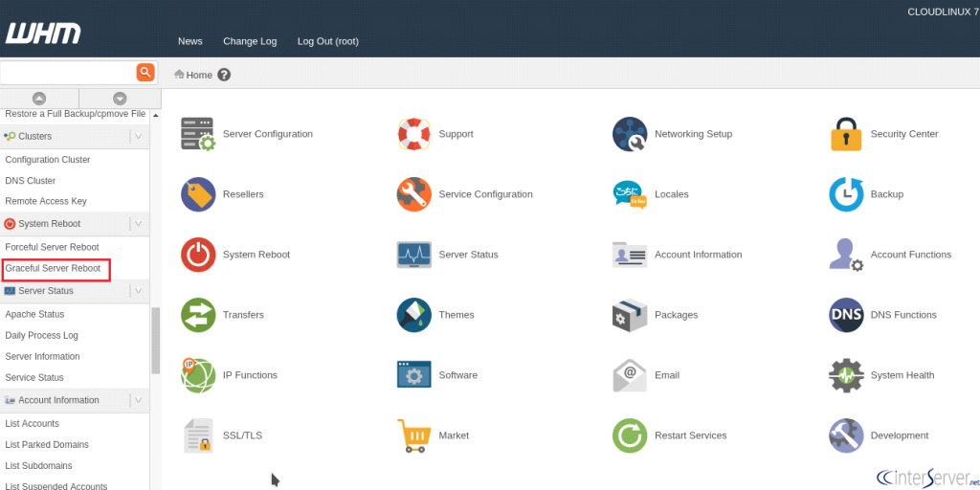The image size is (980, 490).
Task: Open the Server Configuration icon
Action: 198,134
